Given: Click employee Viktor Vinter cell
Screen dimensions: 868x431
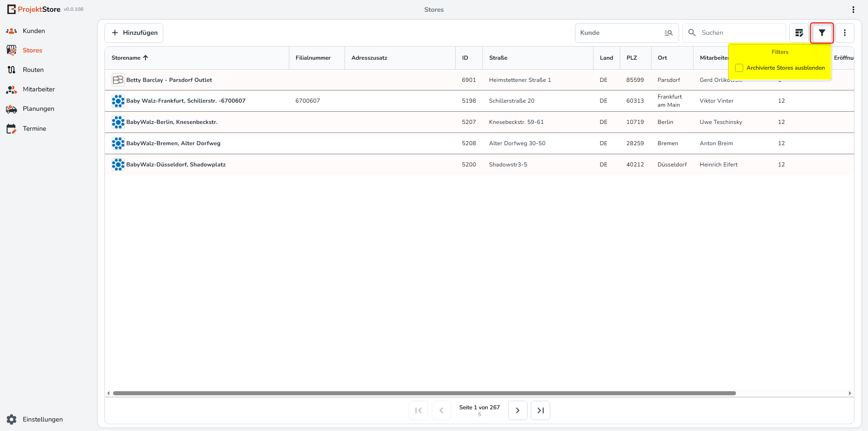Looking at the screenshot, I should [717, 101].
